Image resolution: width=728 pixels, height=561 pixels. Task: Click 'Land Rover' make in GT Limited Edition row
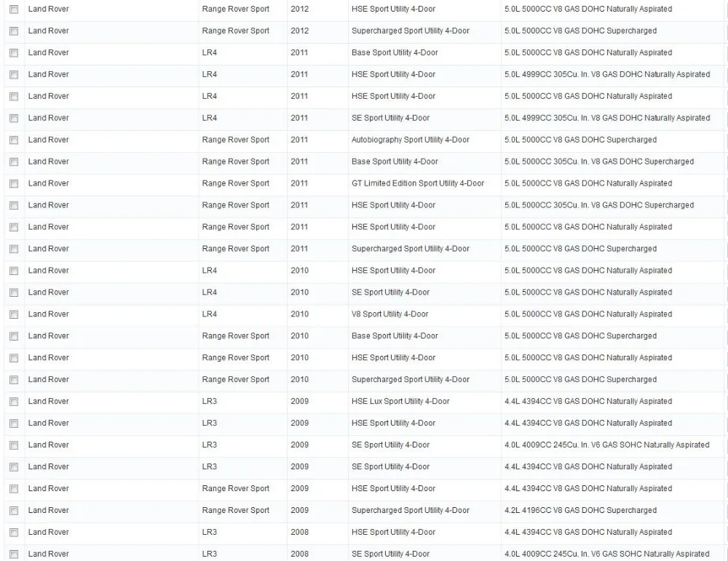(x=48, y=183)
